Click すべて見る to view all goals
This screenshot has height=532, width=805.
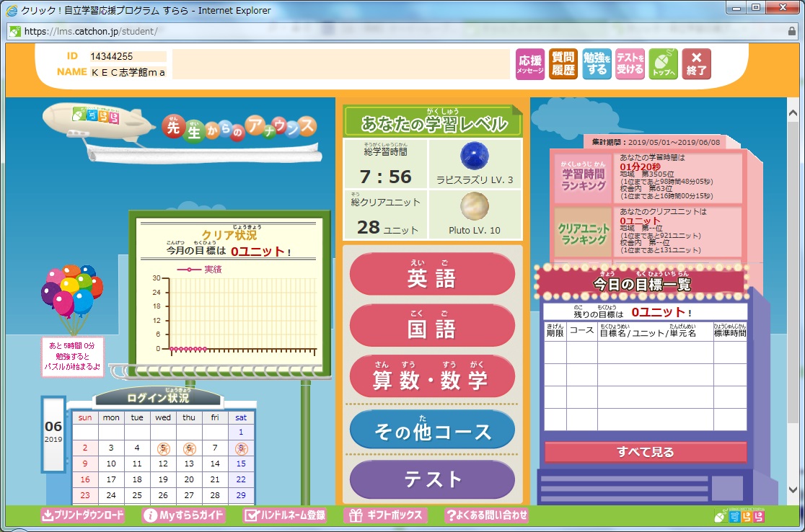(x=646, y=452)
